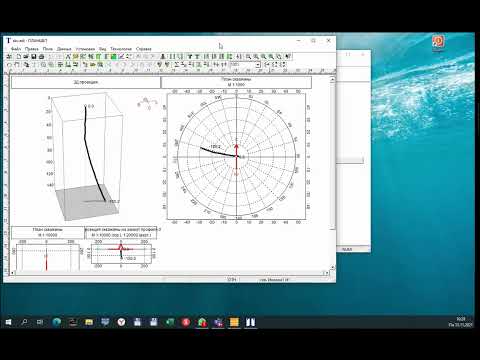Click the Print toolbar icon
Image resolution: width=480 pixels, height=360 pixels.
click(x=41, y=57)
